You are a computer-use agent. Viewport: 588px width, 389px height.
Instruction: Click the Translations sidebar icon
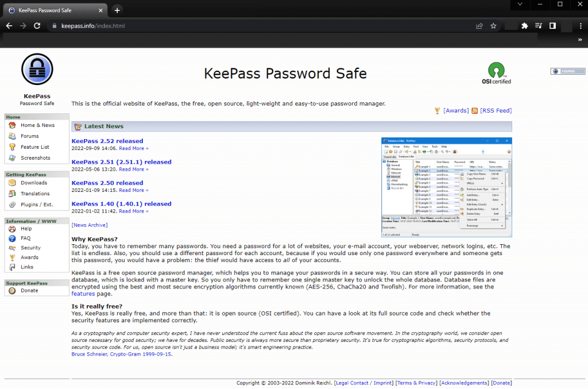click(12, 193)
